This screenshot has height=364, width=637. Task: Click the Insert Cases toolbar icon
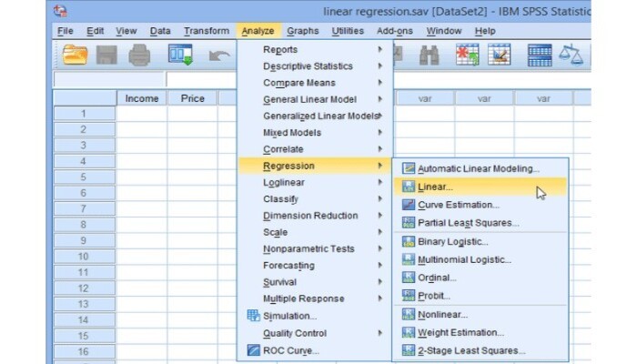pyautogui.click(x=467, y=55)
